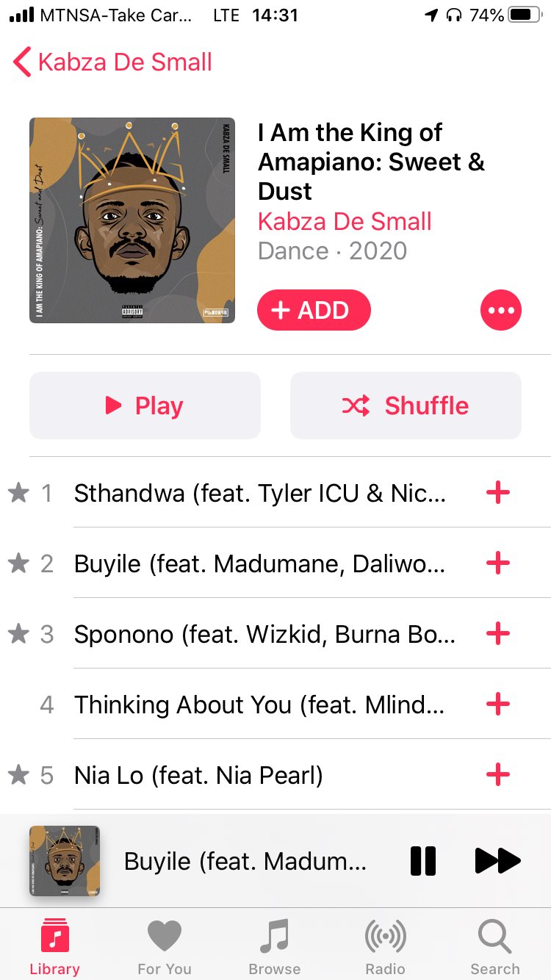Tap the large album cover artwork
This screenshot has height=980, width=551.
132,220
